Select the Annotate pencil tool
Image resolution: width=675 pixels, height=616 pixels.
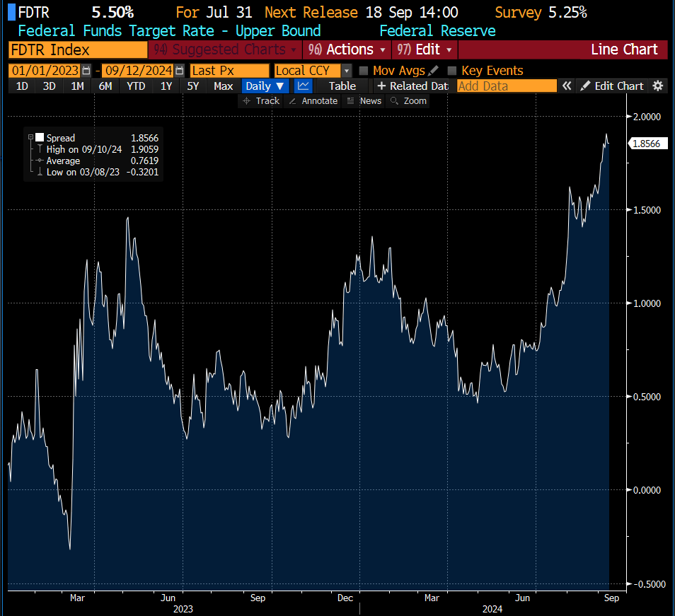pos(313,101)
